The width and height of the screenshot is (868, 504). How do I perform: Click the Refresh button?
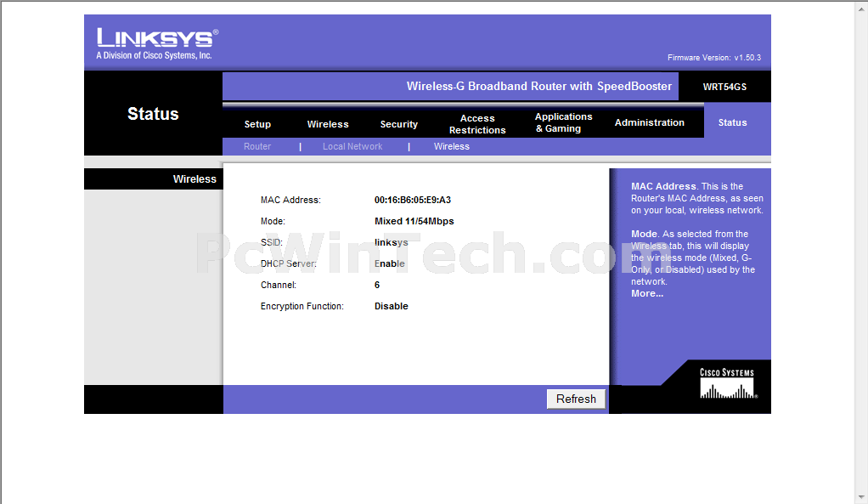point(576,399)
